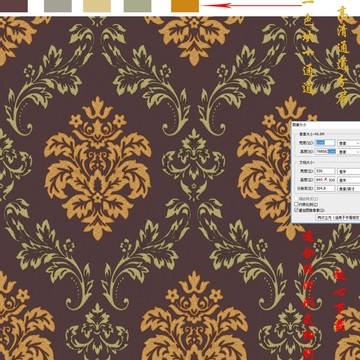Pick the golden orange color swatch
Viewport: 360px width, 360px height.
point(185,6)
